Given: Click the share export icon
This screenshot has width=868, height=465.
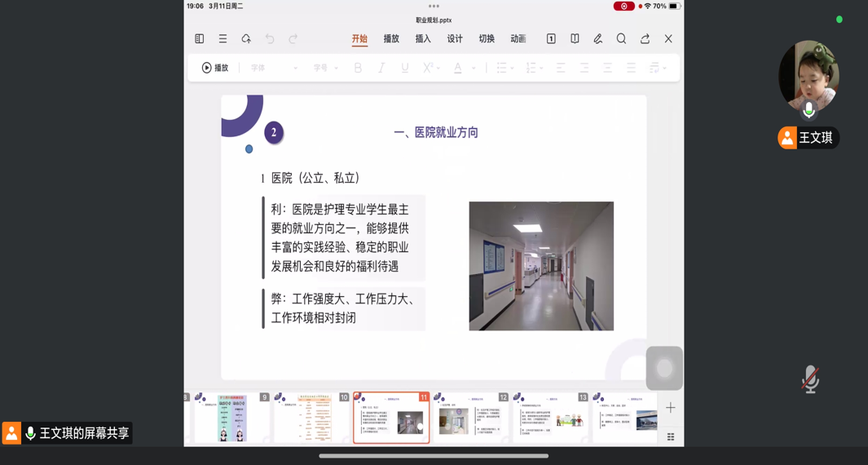Looking at the screenshot, I should [x=645, y=39].
